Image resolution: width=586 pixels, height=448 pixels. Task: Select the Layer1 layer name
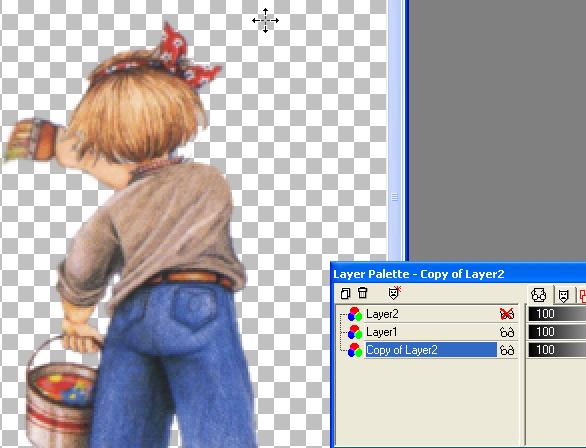(x=382, y=332)
